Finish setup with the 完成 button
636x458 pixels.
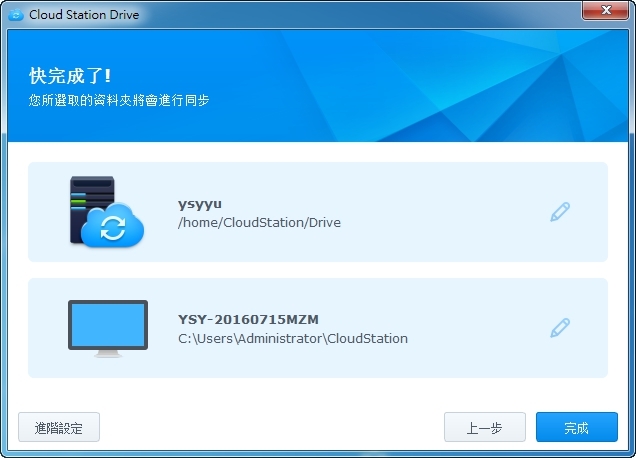click(577, 427)
